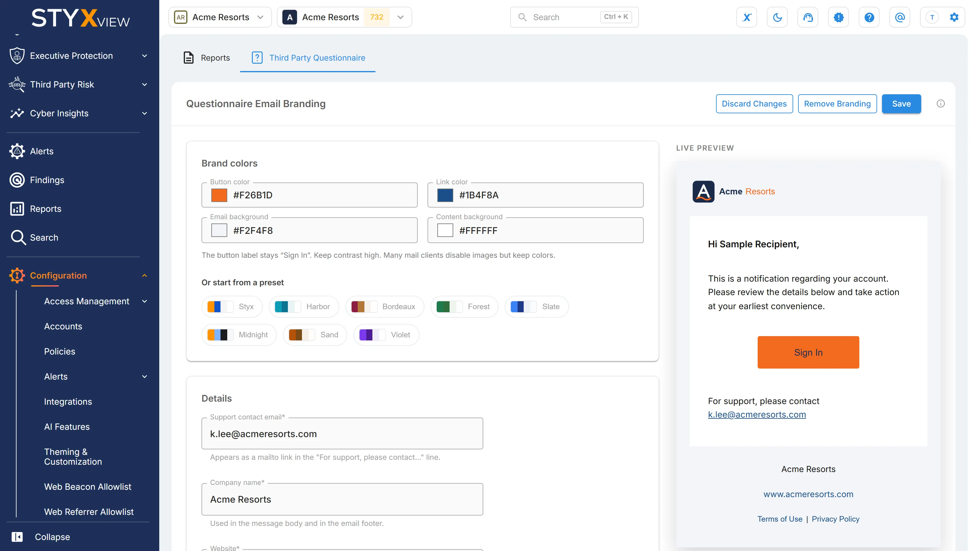Viewport: 980px width, 551px height.
Task: Switch to the Reports tab
Action: (207, 58)
